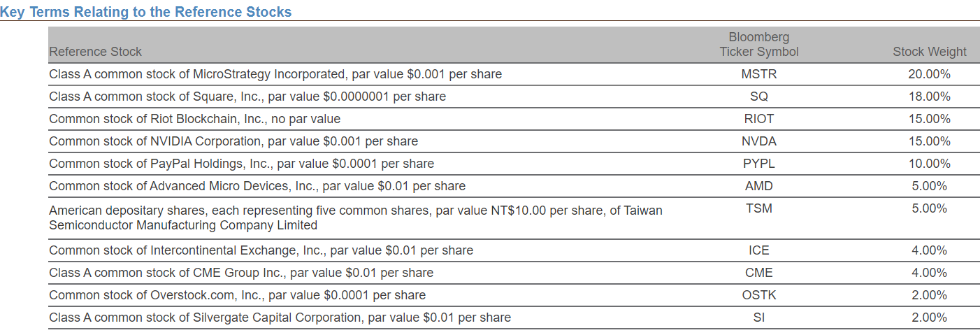980x335 pixels.
Task: Select the Reference Stock column header
Action: pyautogui.click(x=95, y=52)
